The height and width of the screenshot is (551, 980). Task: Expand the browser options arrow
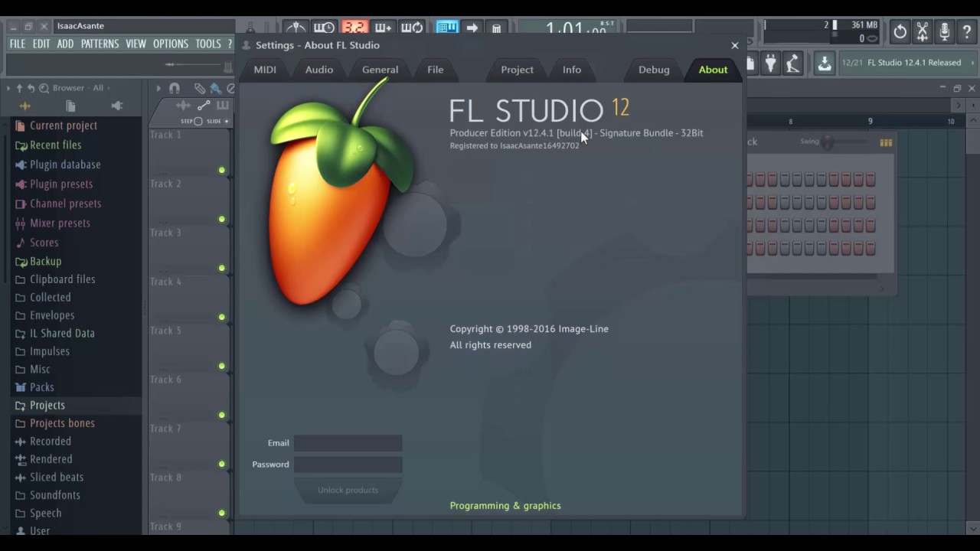pos(8,88)
